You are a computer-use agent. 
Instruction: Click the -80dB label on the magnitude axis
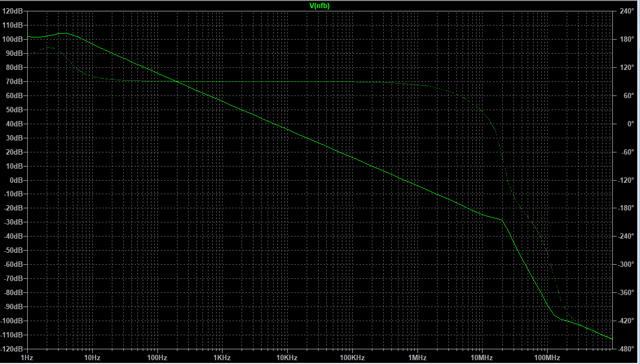pyautogui.click(x=13, y=292)
